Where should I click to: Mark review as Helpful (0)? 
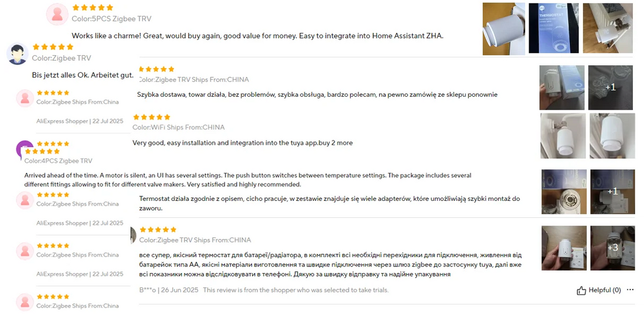click(x=598, y=290)
